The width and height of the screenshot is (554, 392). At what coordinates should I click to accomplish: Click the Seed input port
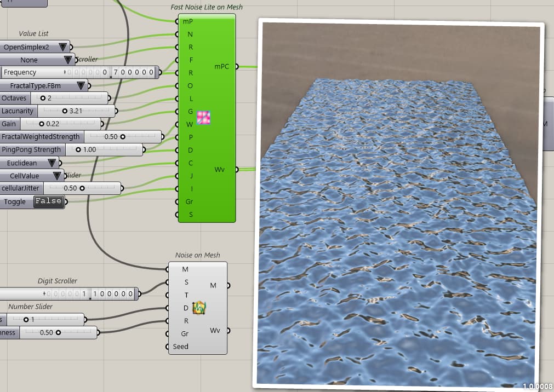click(x=168, y=346)
